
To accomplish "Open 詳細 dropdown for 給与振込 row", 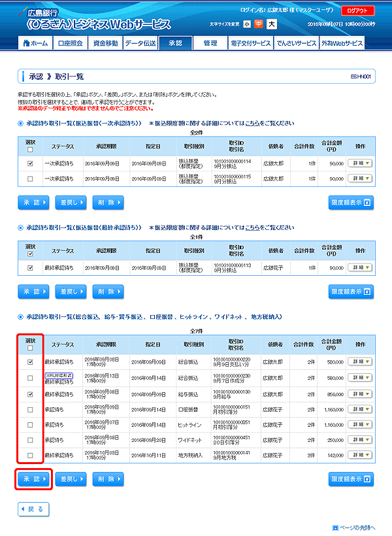I will (360, 394).
